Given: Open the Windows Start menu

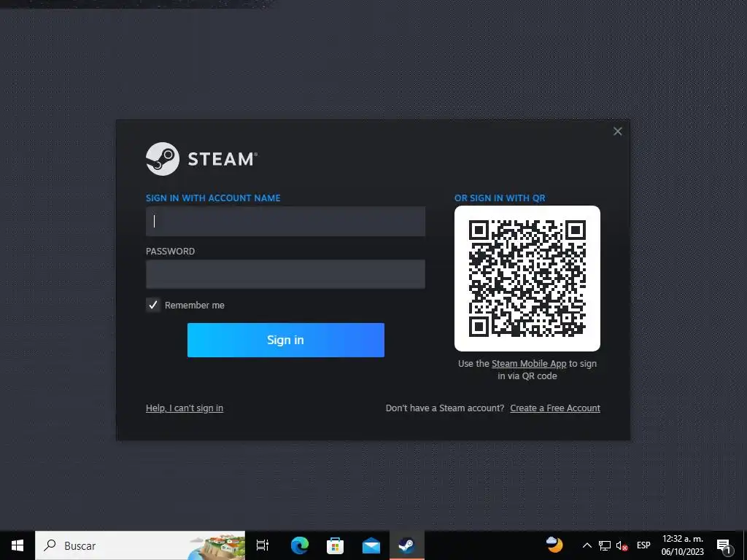Looking at the screenshot, I should pyautogui.click(x=18, y=545).
